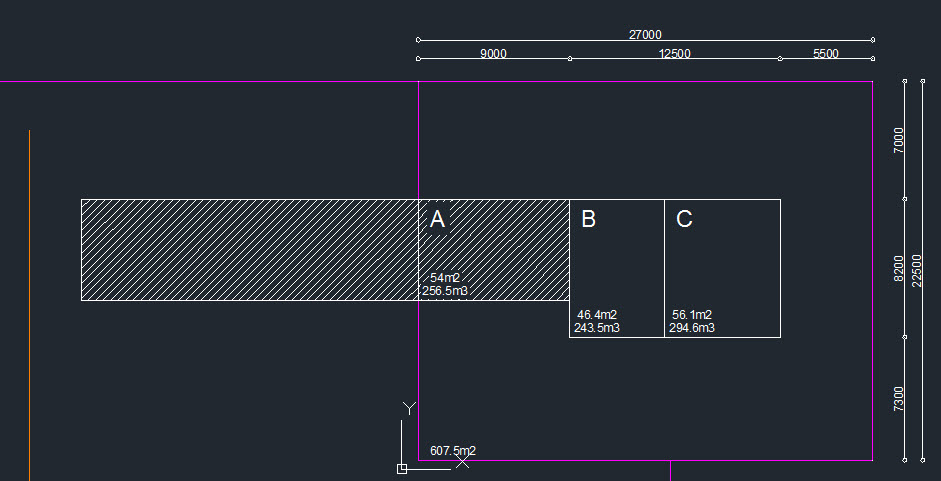Pick the 12500 dimension text
Image resolution: width=941 pixels, height=481 pixels.
675,54
